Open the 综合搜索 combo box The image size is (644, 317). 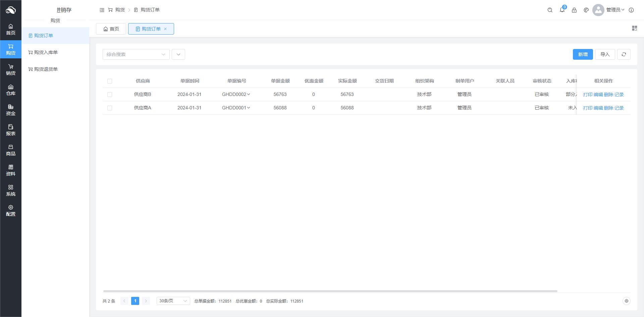(136, 54)
